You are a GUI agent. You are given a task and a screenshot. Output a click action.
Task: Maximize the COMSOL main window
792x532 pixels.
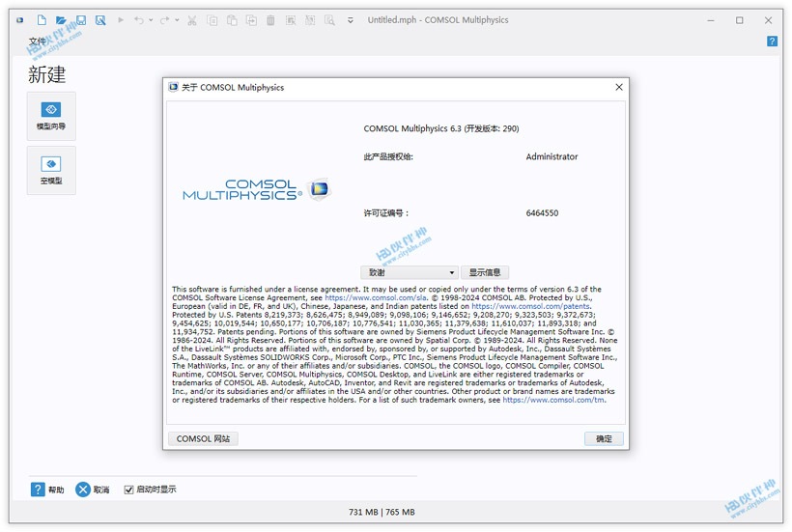click(x=740, y=20)
